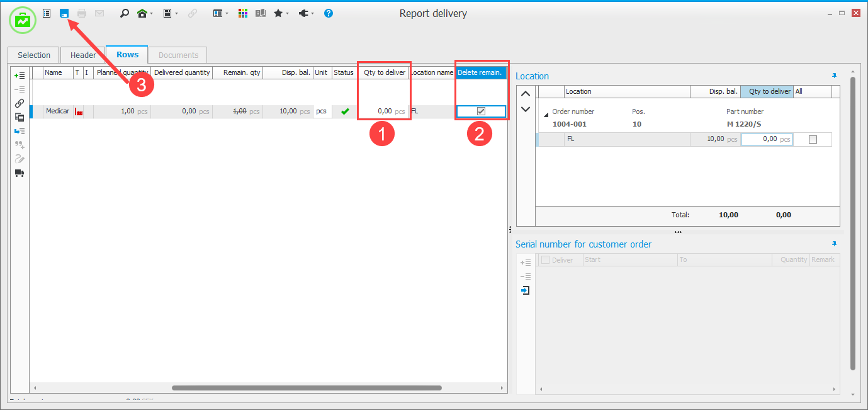Switch to the Selection tab
Screen dimensions: 868x410
tap(33, 55)
